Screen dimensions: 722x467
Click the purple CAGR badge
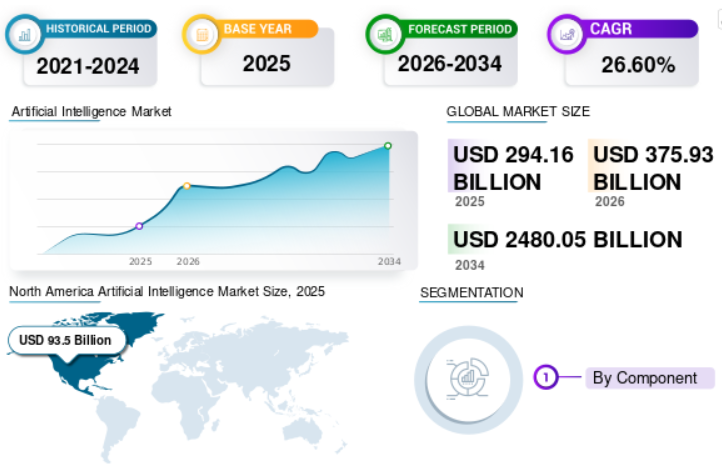[x=640, y=29]
